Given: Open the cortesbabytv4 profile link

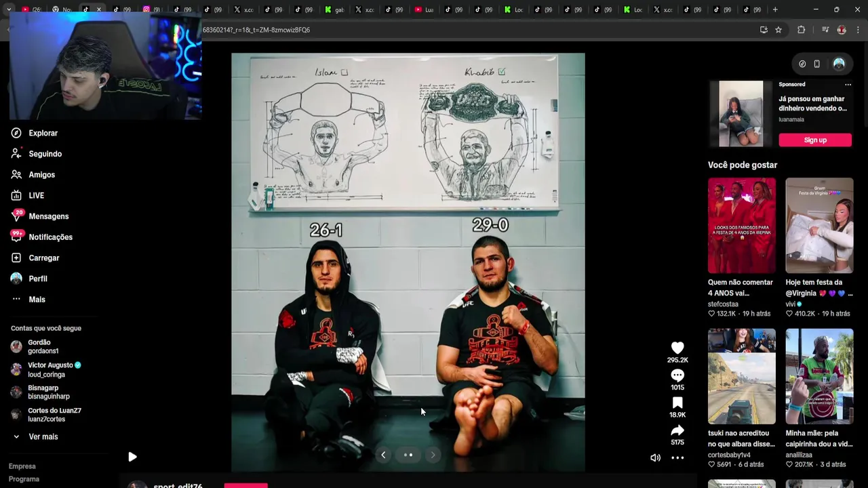Looking at the screenshot, I should click(729, 455).
